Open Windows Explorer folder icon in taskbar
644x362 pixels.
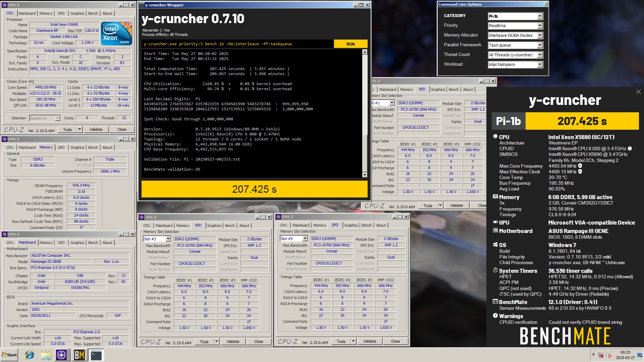46,355
